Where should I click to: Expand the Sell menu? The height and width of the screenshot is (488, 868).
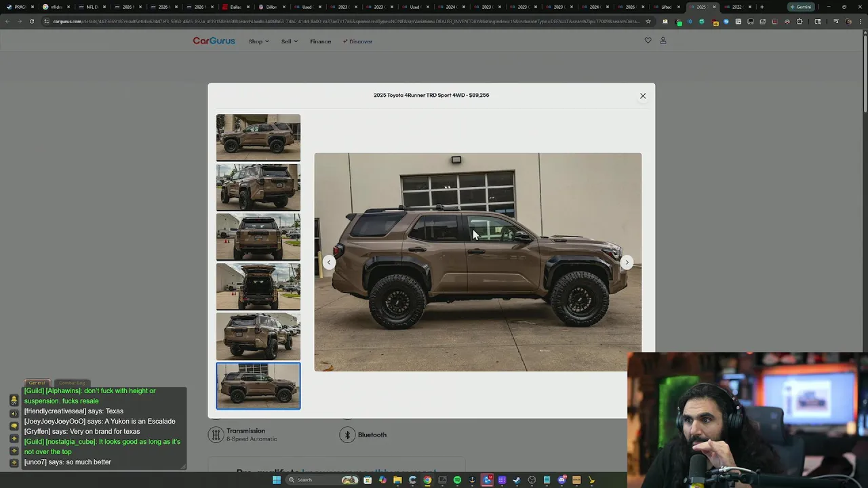point(290,41)
